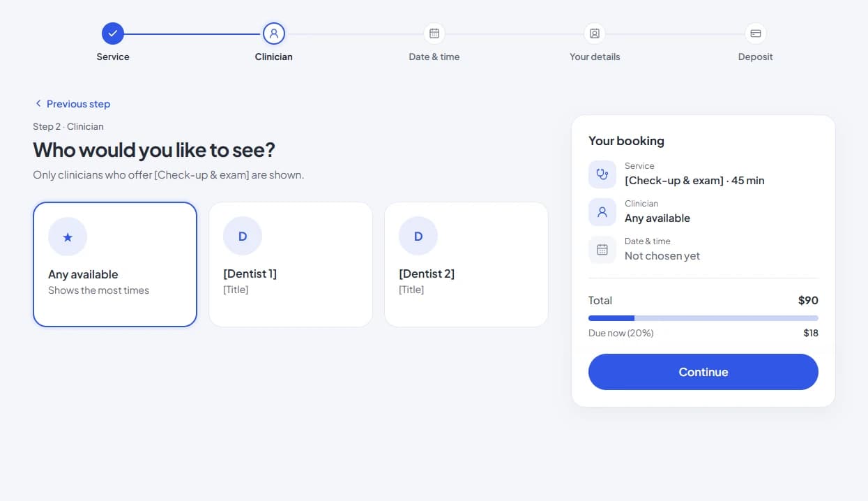Click the calendar icon in booking summary
This screenshot has width=868, height=501.
pyautogui.click(x=602, y=250)
